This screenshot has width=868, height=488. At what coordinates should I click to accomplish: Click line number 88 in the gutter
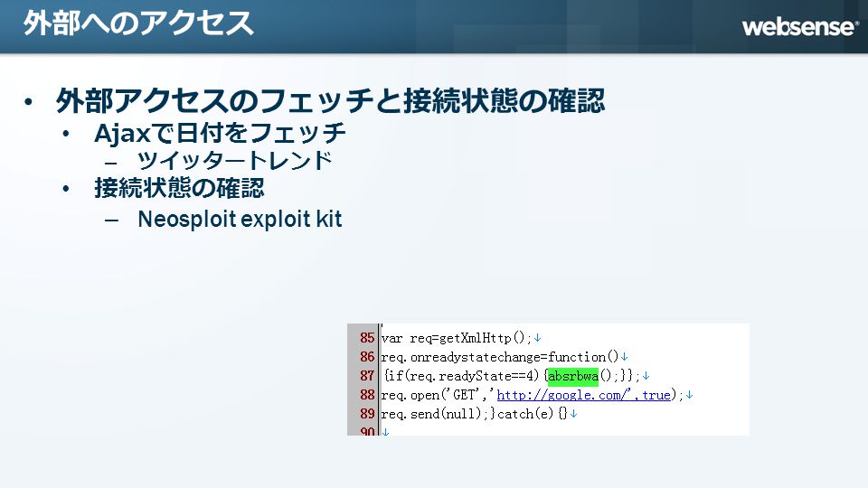367,395
